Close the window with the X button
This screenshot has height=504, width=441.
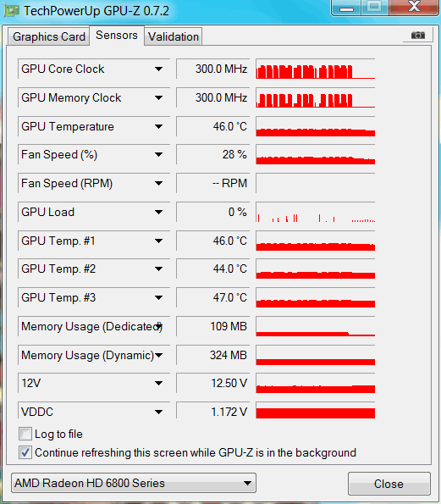414,7
